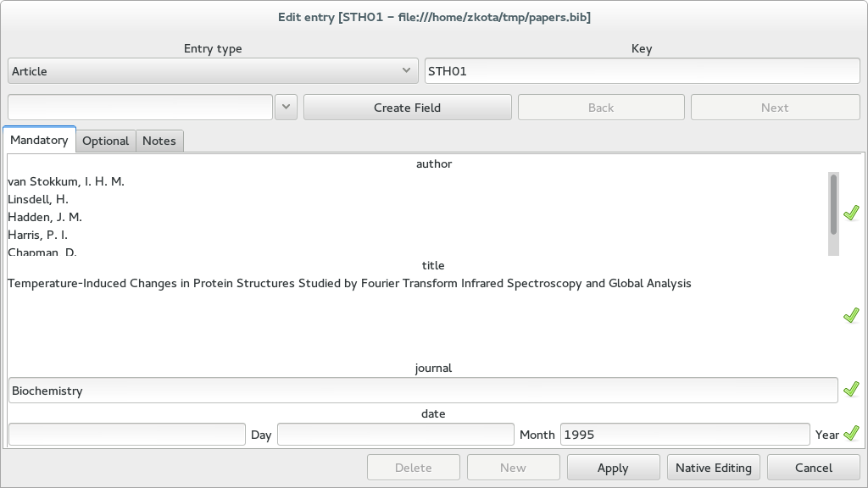Select the Mandatory tab
This screenshot has height=488, width=868.
(39, 140)
